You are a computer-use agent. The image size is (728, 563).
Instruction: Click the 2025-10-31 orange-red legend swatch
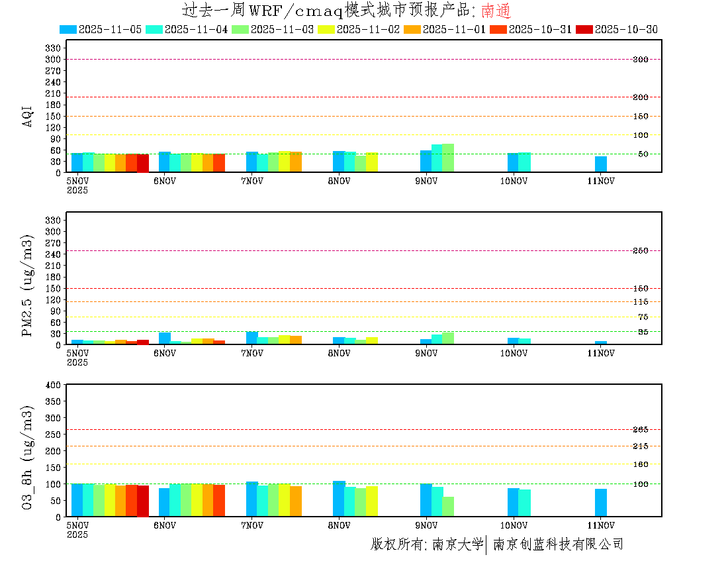[x=498, y=29]
